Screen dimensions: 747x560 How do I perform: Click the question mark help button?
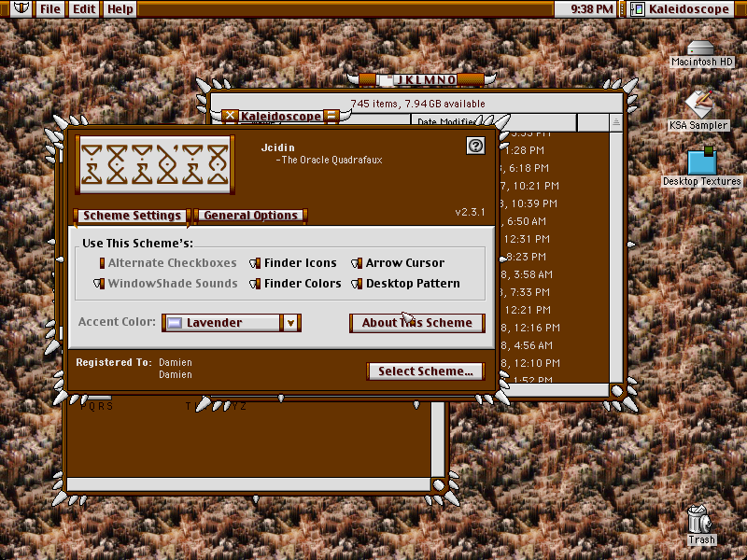[475, 146]
